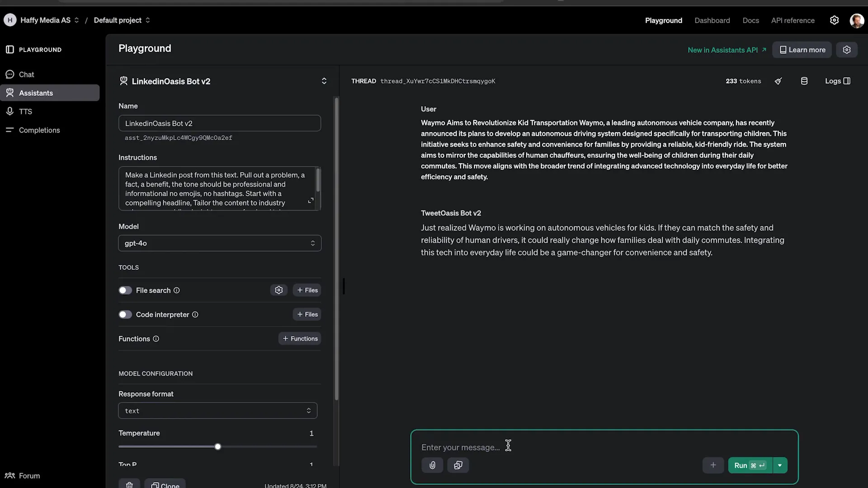Click the Temperature value 1
The image size is (868, 488).
click(x=311, y=433)
